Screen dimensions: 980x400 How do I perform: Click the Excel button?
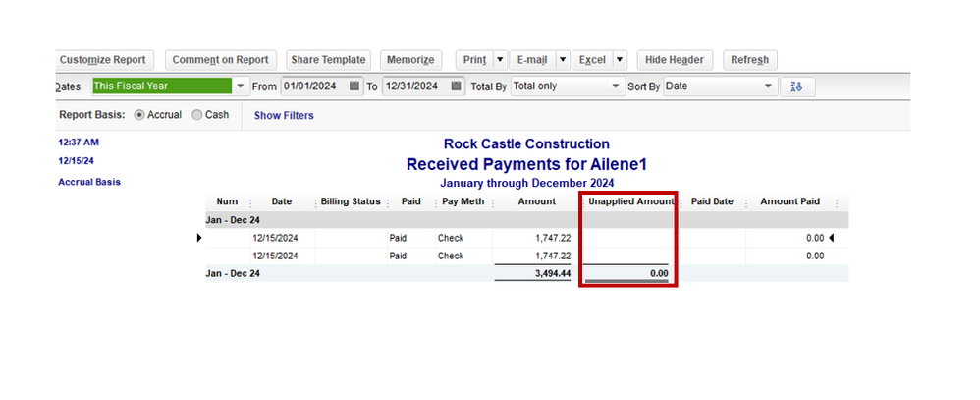592,60
